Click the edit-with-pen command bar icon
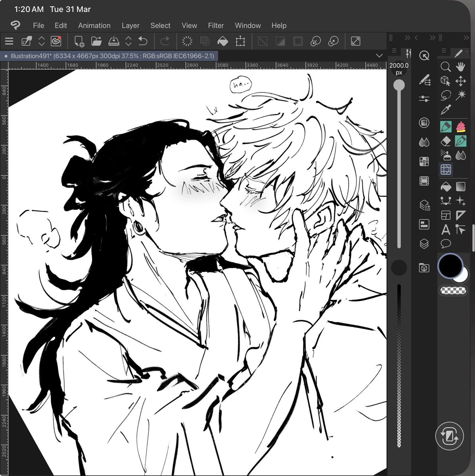475x476 pixels. click(27, 41)
